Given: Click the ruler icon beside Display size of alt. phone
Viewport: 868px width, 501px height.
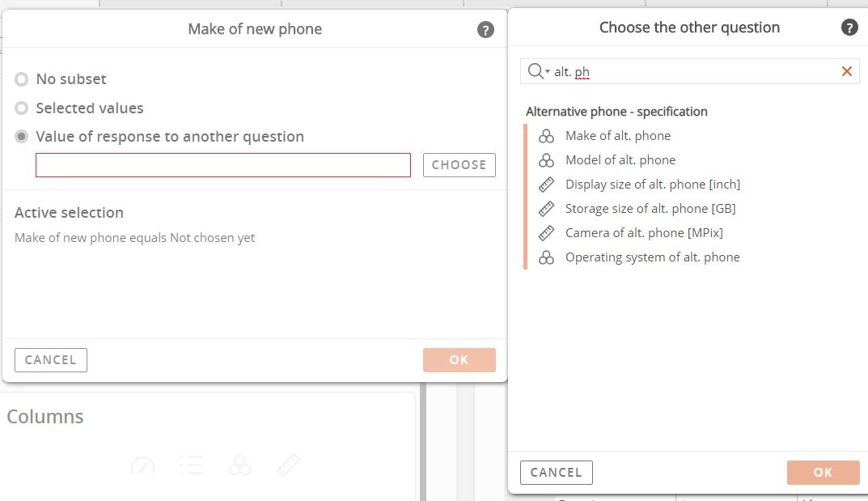Looking at the screenshot, I should 546,185.
